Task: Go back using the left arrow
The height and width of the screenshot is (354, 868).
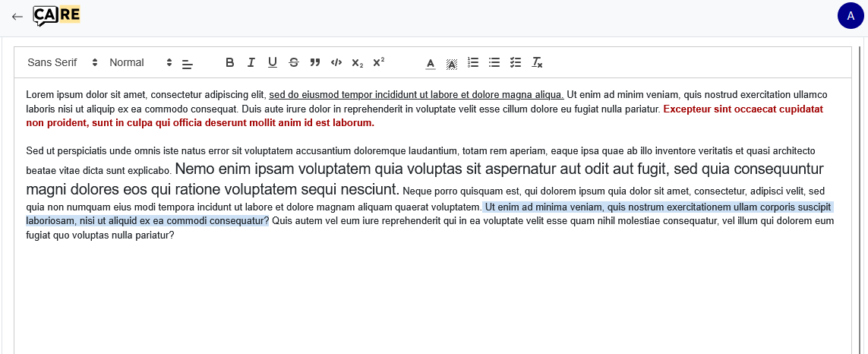Action: [17, 16]
